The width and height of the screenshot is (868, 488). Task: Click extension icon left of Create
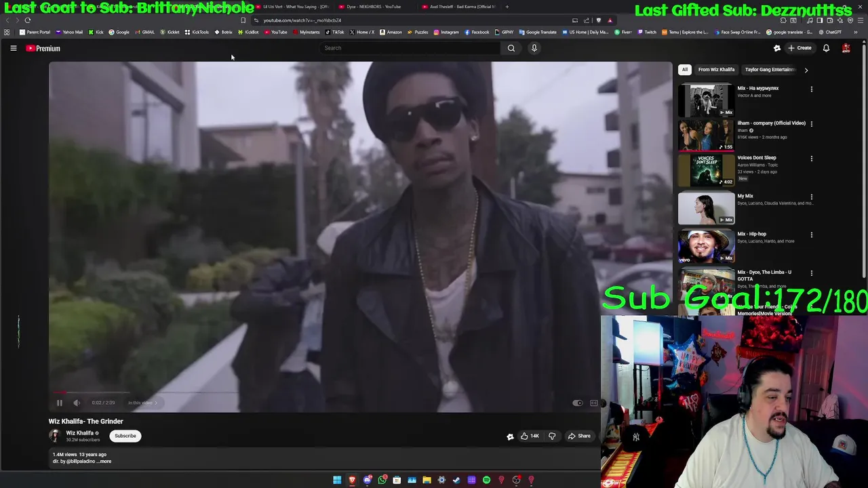777,48
